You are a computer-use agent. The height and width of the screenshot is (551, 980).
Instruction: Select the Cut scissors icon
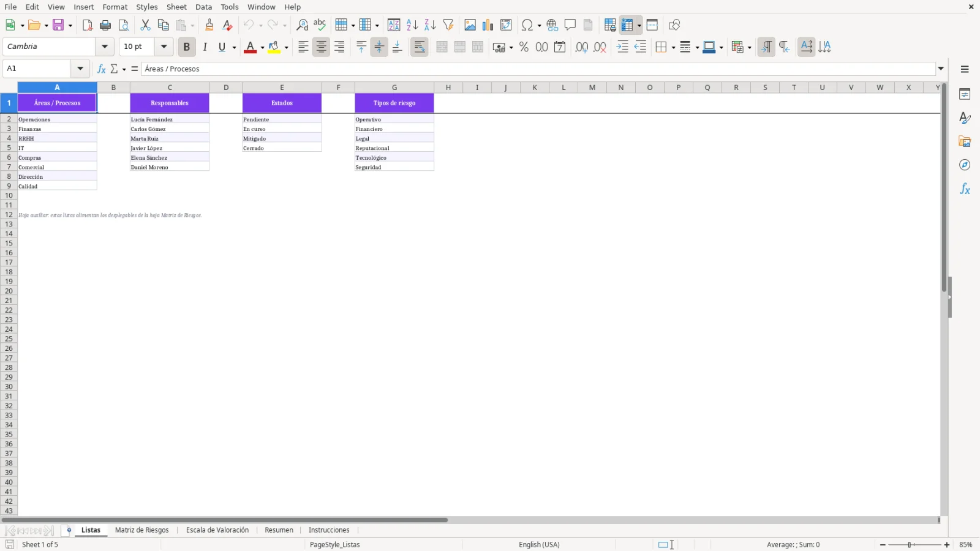(x=145, y=25)
